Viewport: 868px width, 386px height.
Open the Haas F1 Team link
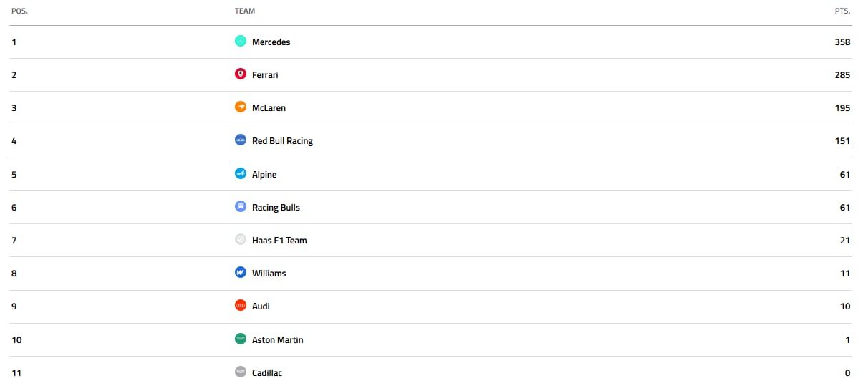click(279, 241)
